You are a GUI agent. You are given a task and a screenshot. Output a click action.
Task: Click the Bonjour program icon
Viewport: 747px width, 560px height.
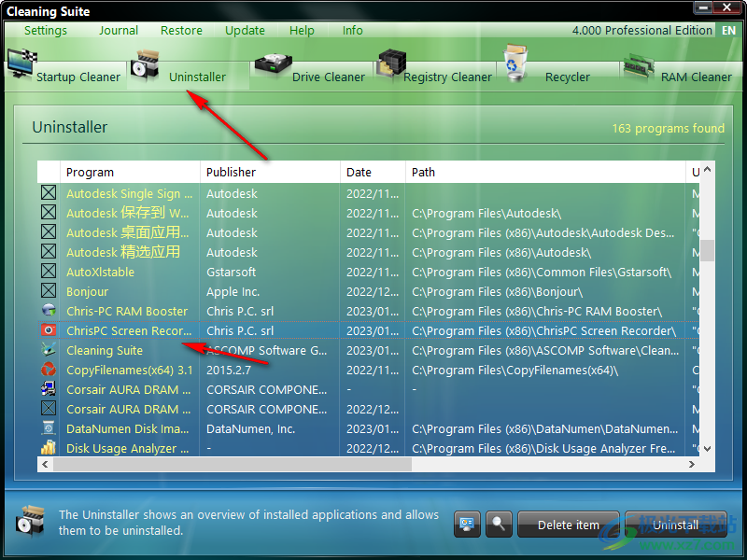[49, 291]
